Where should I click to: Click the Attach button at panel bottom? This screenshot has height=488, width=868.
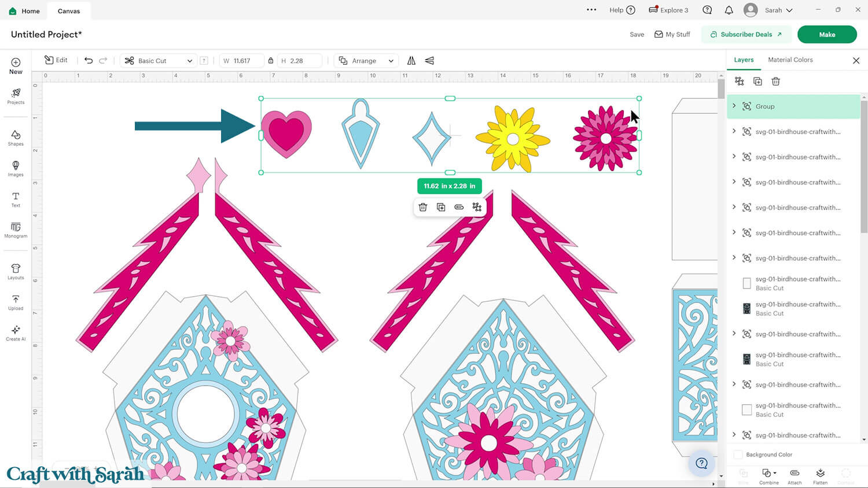click(795, 476)
